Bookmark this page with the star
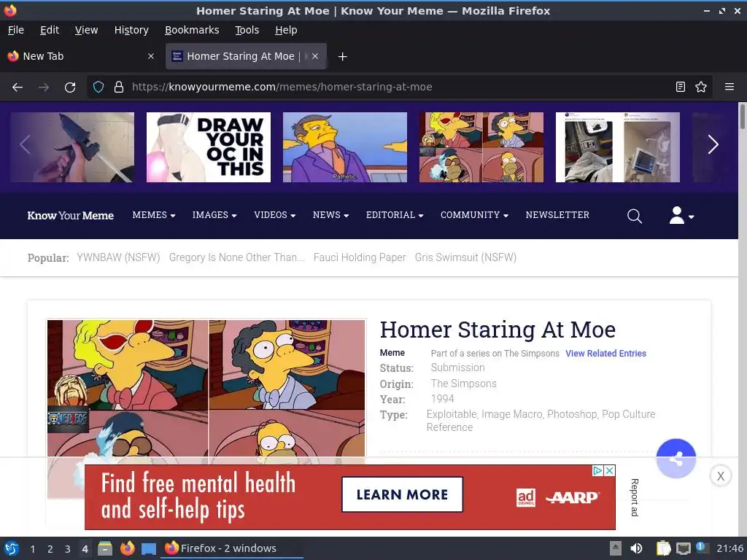Screen dimensions: 747x560 [x=701, y=87]
